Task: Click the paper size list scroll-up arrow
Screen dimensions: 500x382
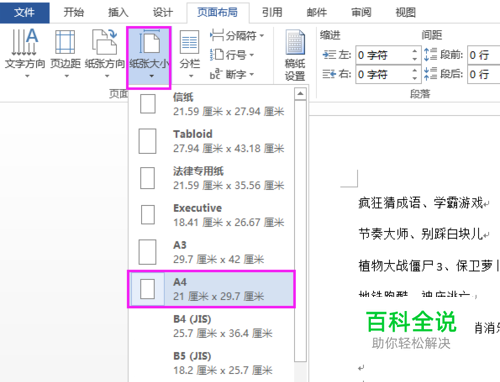Action: pyautogui.click(x=300, y=94)
